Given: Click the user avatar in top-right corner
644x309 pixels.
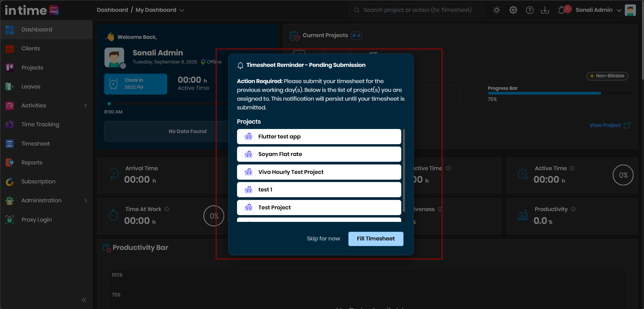Looking at the screenshot, I should 630,10.
